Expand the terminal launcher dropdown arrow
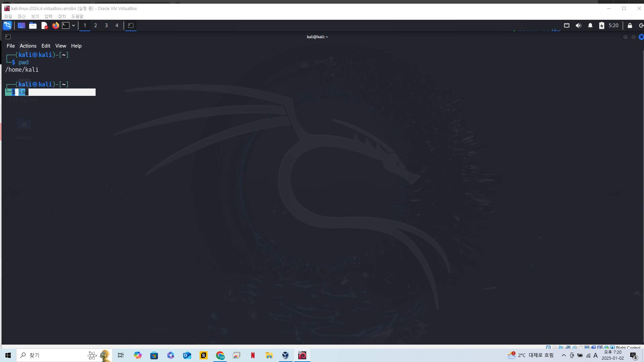Image resolution: width=644 pixels, height=362 pixels. click(x=73, y=25)
